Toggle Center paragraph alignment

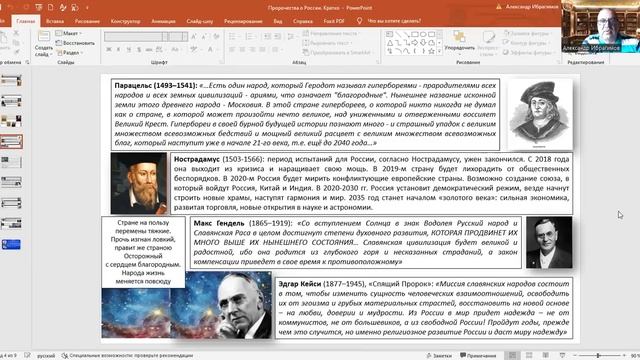(242, 49)
